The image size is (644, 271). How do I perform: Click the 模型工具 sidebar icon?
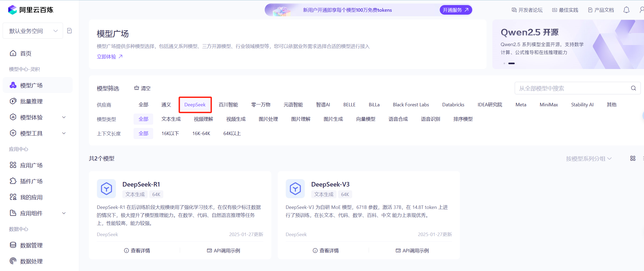[13, 133]
